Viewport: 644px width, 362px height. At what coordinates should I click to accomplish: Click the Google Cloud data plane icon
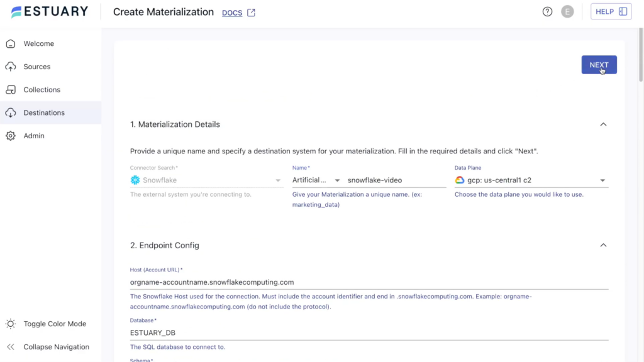[x=460, y=180]
